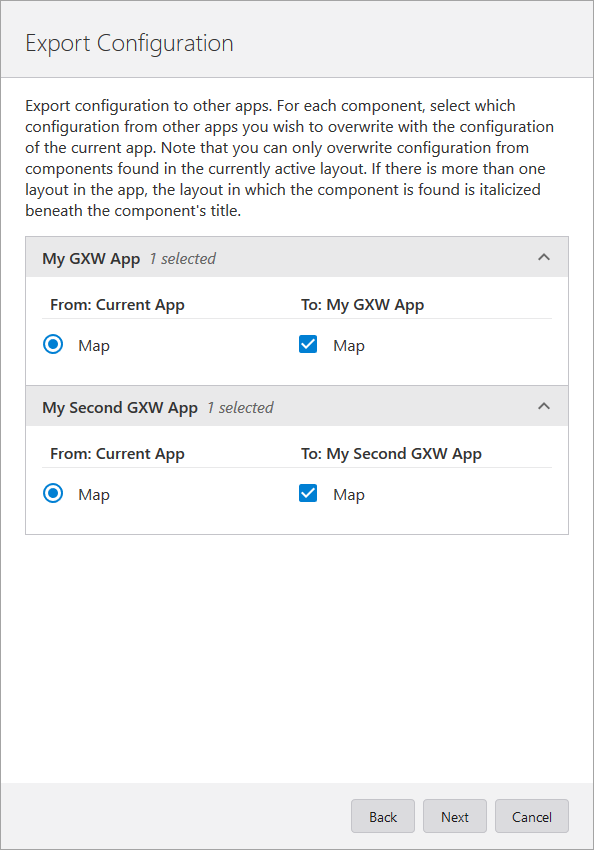The height and width of the screenshot is (850, 594).
Task: Click the Back button
Action: (x=382, y=816)
